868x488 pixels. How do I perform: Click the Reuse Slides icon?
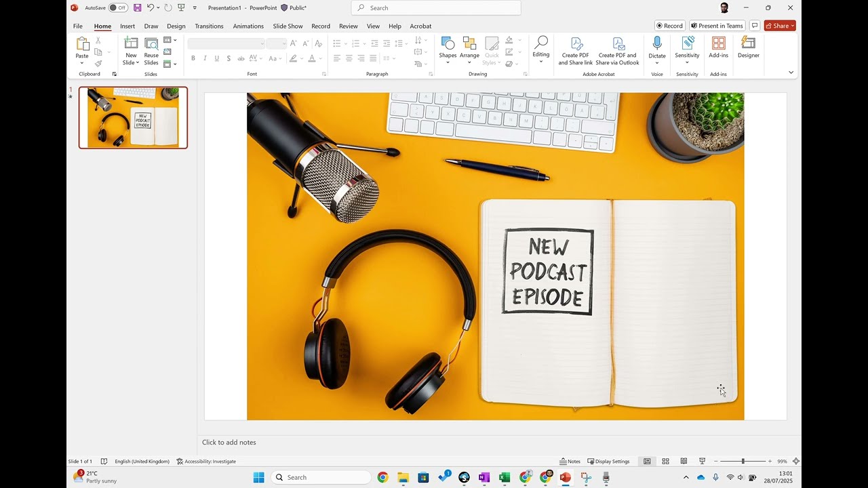point(151,44)
